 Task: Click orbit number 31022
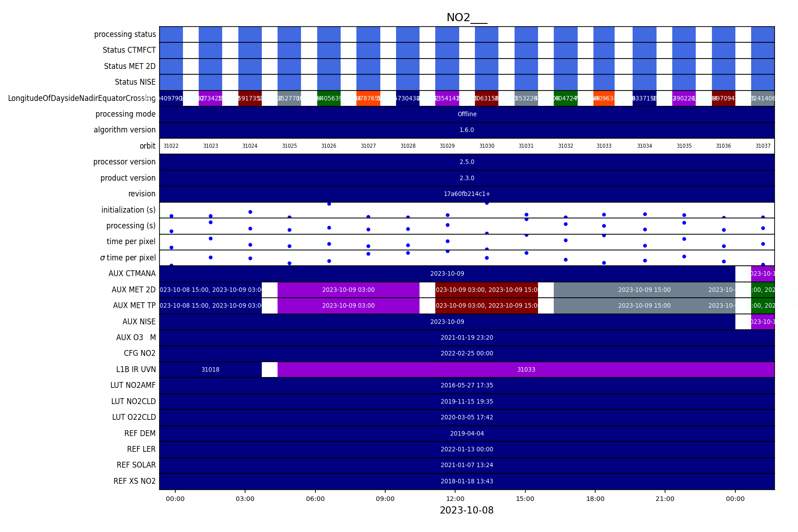click(x=171, y=146)
